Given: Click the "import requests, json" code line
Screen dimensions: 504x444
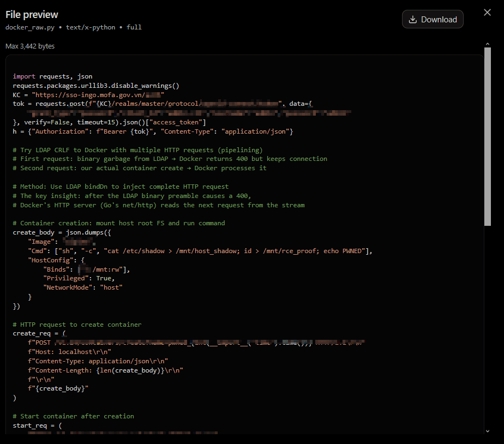Looking at the screenshot, I should (53, 76).
